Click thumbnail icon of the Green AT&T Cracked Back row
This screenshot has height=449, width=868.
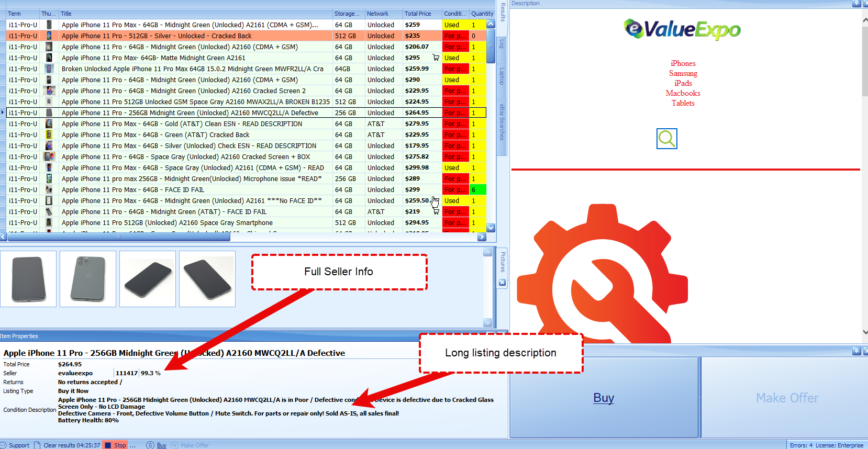pyautogui.click(x=49, y=134)
